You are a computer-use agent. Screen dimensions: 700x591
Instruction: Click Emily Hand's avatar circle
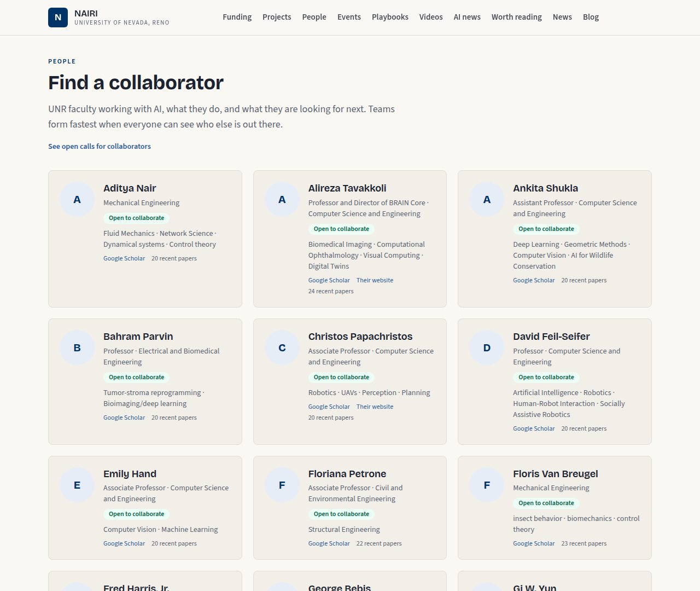click(77, 485)
